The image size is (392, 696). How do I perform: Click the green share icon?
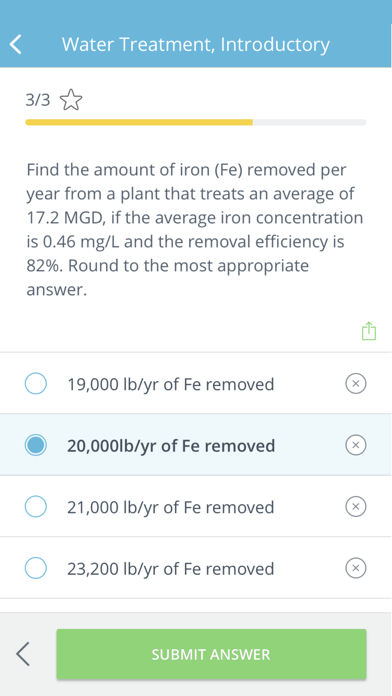[368, 331]
